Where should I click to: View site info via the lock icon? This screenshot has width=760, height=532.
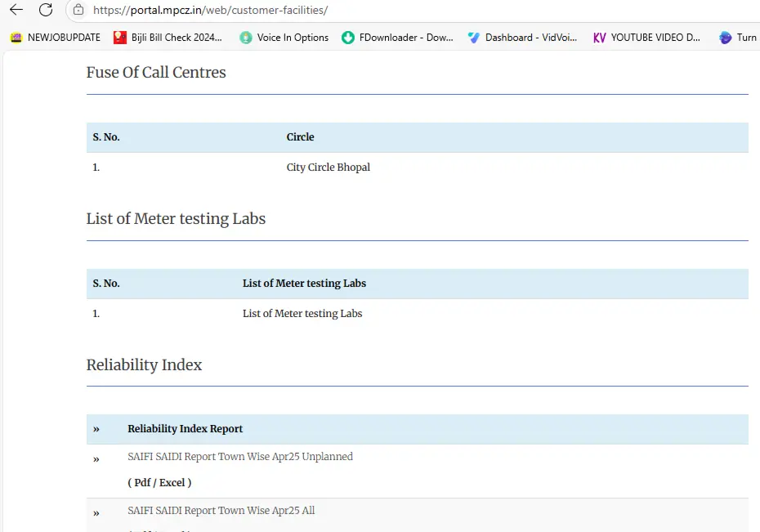coord(78,10)
